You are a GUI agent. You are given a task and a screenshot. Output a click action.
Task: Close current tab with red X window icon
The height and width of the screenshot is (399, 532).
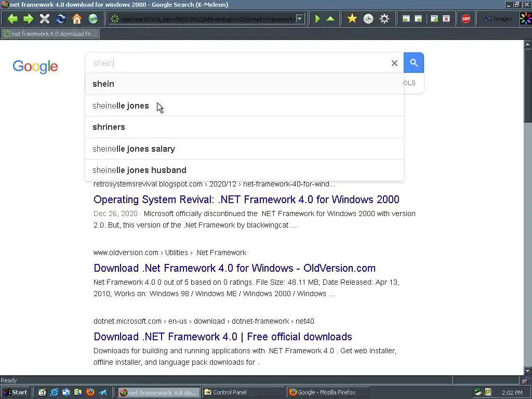click(x=446, y=19)
